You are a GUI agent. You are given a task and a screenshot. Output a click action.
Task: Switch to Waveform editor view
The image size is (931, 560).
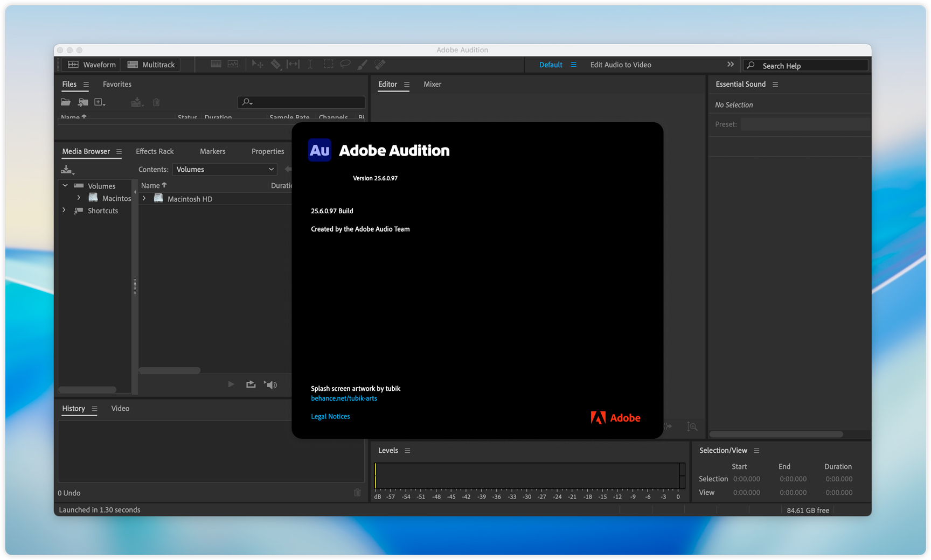[92, 65]
